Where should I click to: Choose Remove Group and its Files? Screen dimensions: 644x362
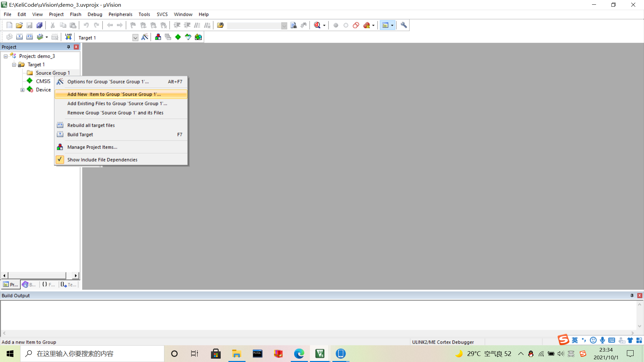pyautogui.click(x=121, y=113)
